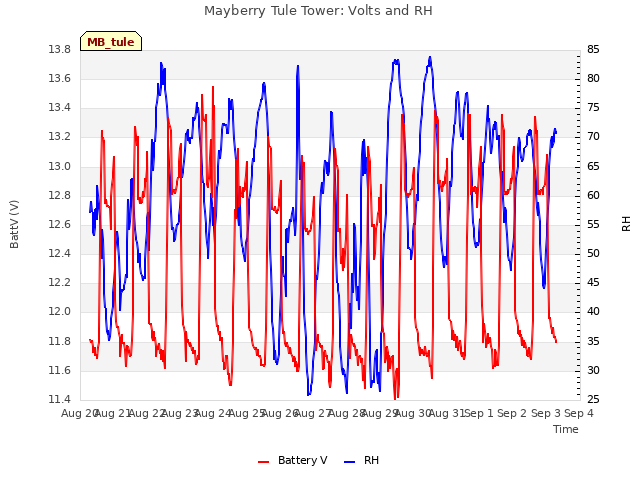
Task: Click the 40 tick on the RH axis
Action: (x=593, y=312)
